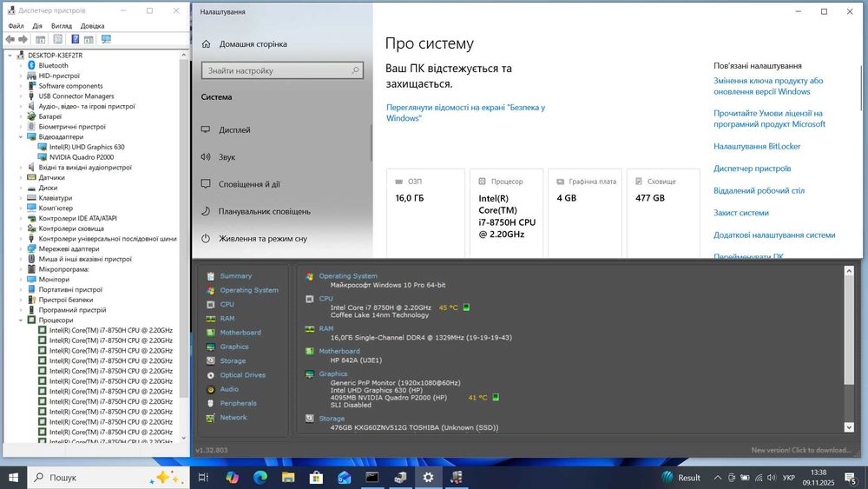Select the CPU icon in Speccy sidebar
The width and height of the screenshot is (868, 489).
(x=210, y=305)
